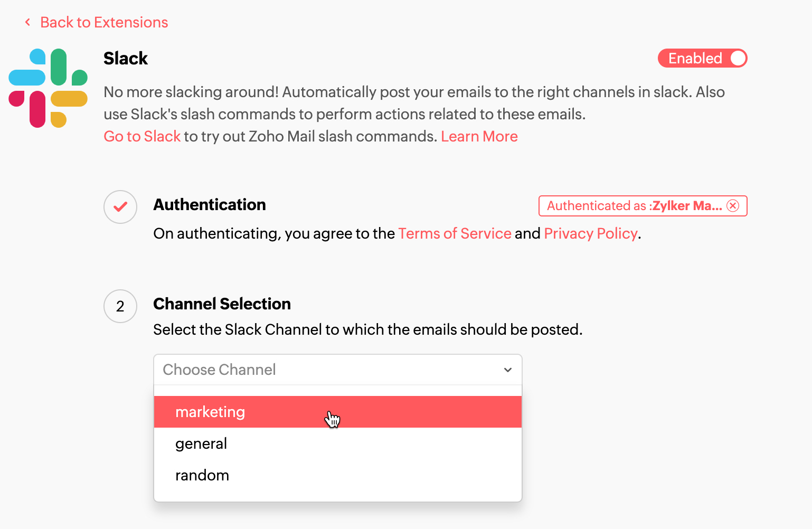Open the Go to Slack link
Screen dimensions: 812x529
point(142,136)
